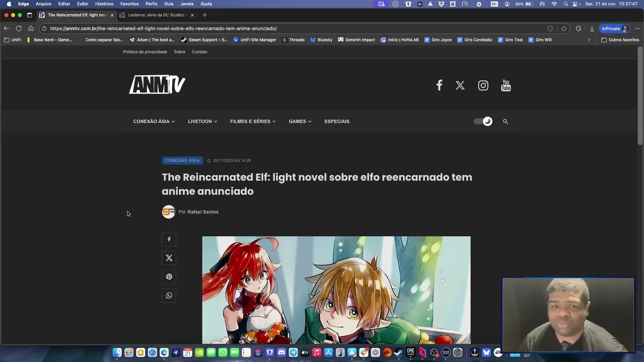Image resolution: width=644 pixels, height=362 pixels.
Task: Open ANMTV Facebook page icon in header
Action: coord(439,85)
